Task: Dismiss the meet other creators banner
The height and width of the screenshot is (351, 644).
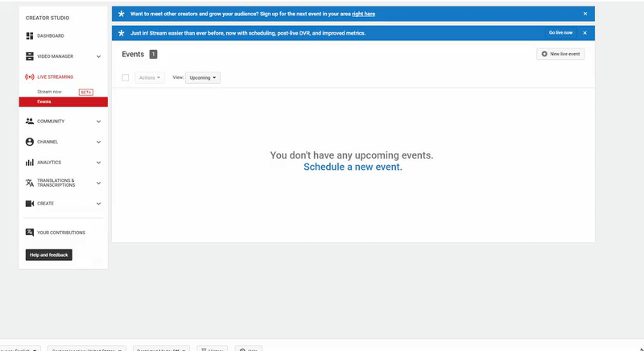Action: coord(585,14)
